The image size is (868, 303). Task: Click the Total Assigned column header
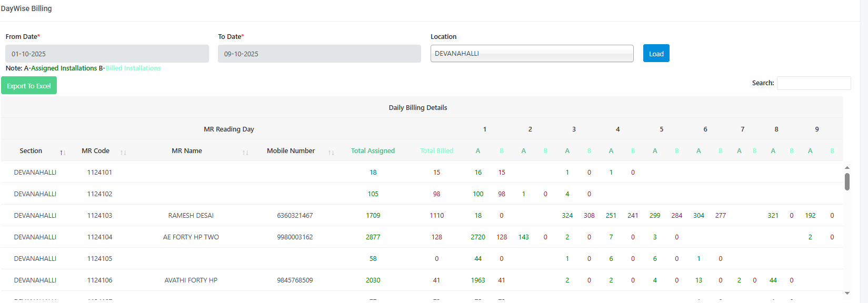click(373, 151)
